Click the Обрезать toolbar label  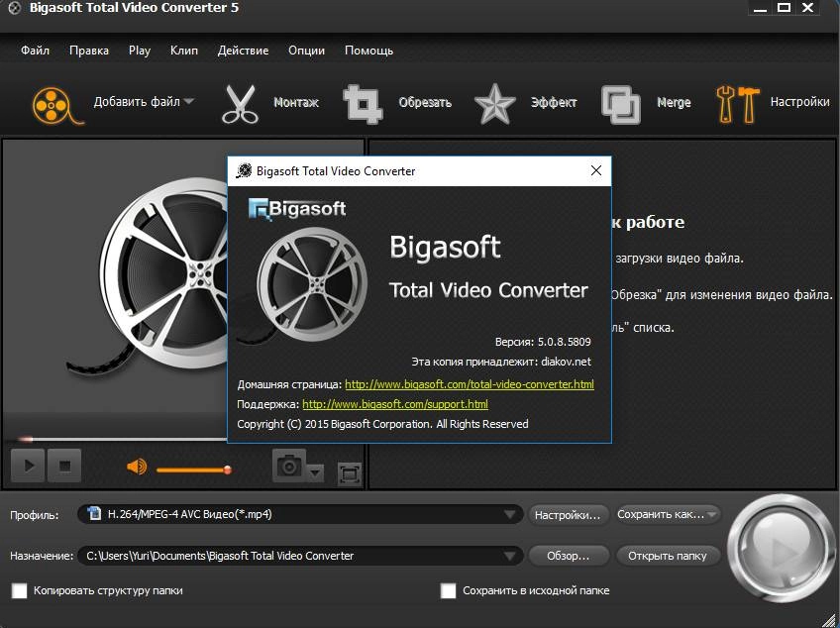425,102
